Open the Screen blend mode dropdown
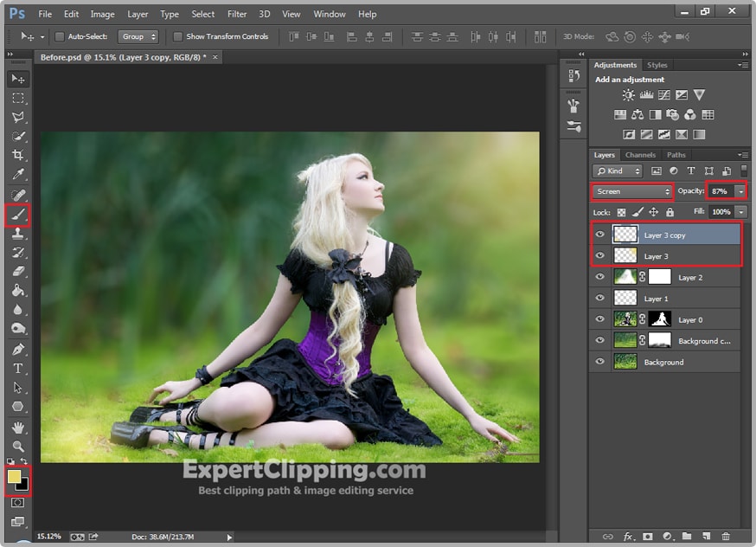This screenshot has width=756, height=547. click(x=632, y=191)
